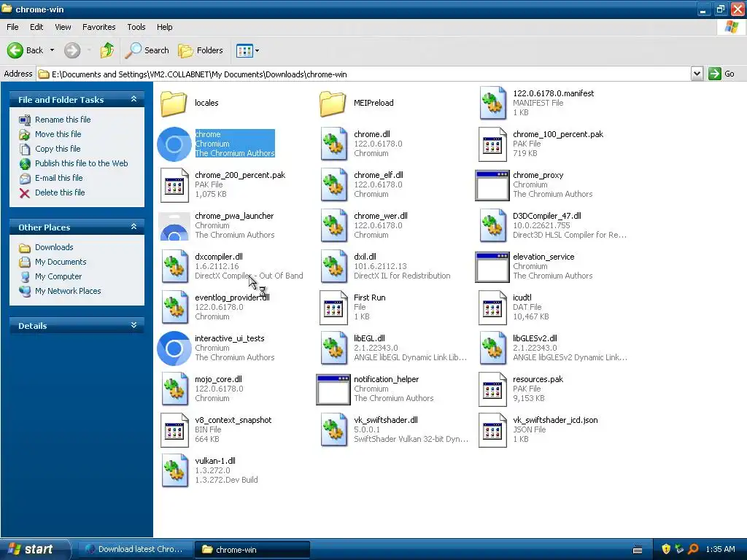
Task: Select the libGLESv2.dll file icon
Action: [x=492, y=349]
